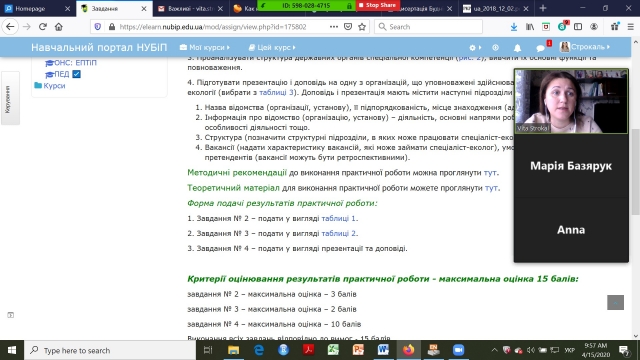Close the Homepage tab
The image size is (640, 360).
coord(67,8)
